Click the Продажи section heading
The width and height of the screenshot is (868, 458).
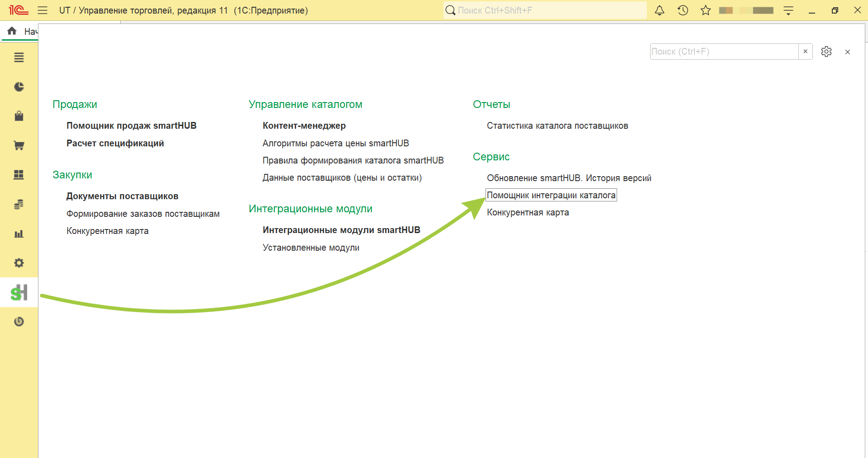[x=75, y=104]
